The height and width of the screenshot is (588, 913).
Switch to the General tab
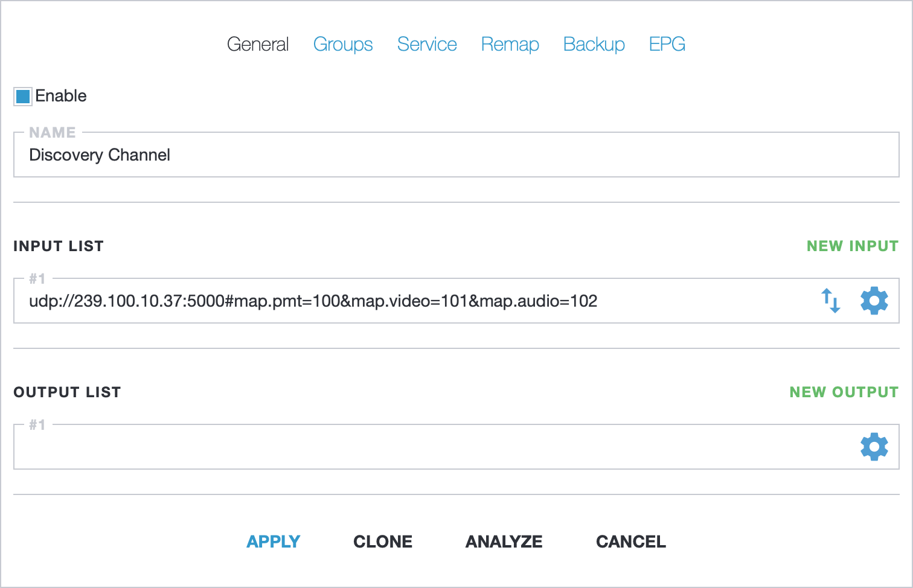coord(258,44)
